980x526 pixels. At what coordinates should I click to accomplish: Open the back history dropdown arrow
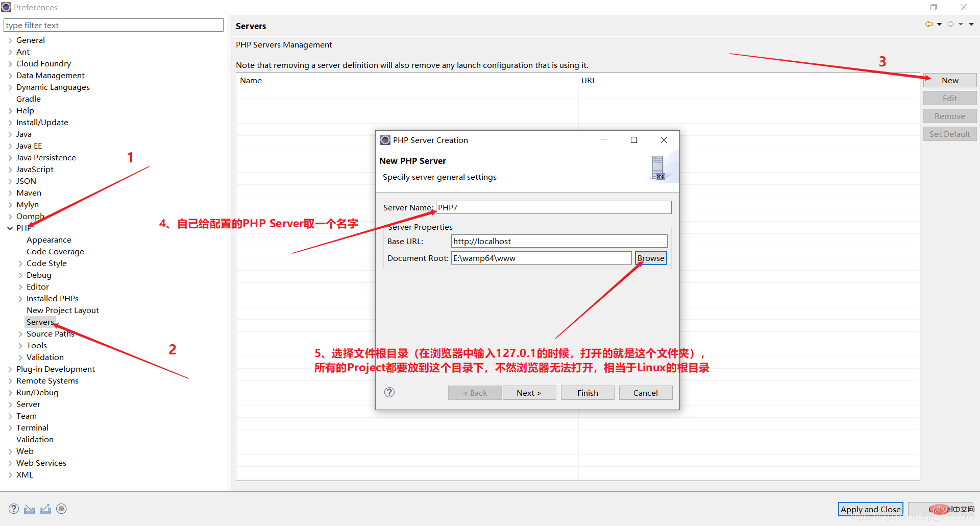[x=939, y=24]
